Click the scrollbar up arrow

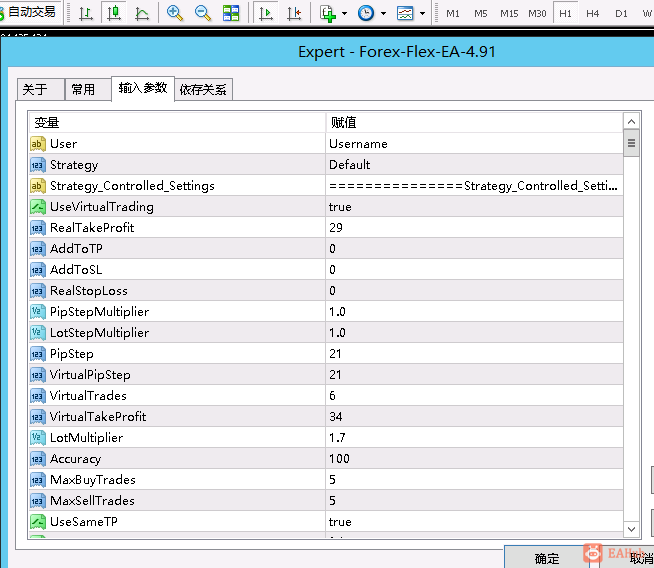point(631,121)
